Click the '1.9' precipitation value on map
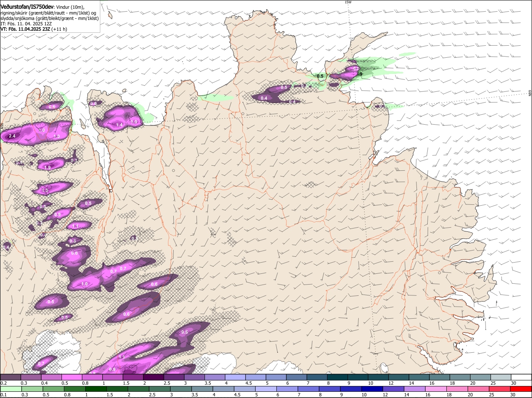 click(47, 167)
